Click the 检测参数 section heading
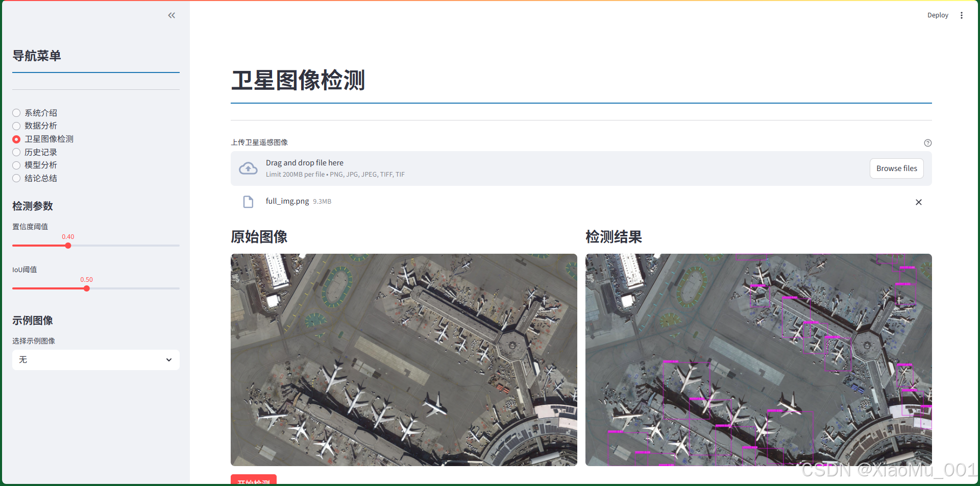 tap(33, 206)
